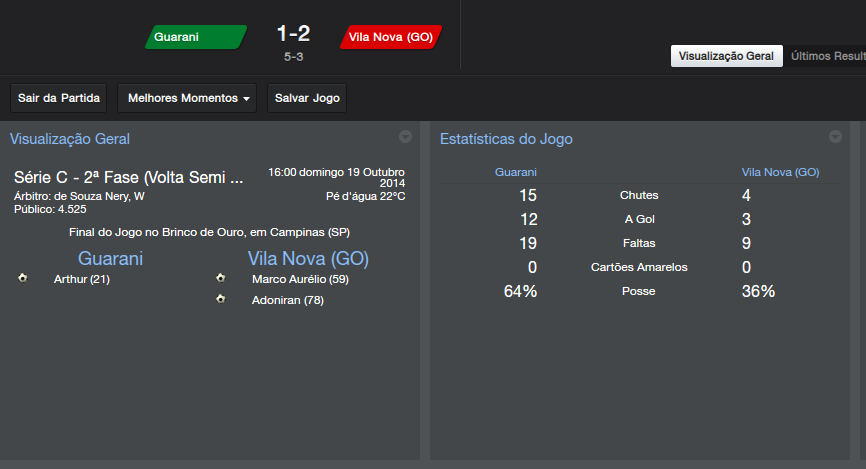Expand the Melhores Momentos dropdown
The width and height of the screenshot is (866, 469).
tap(187, 98)
